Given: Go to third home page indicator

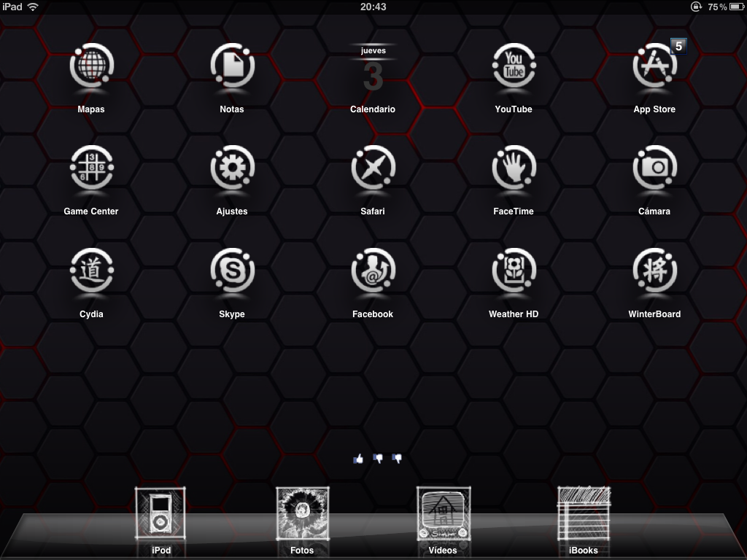Looking at the screenshot, I should click(x=397, y=459).
